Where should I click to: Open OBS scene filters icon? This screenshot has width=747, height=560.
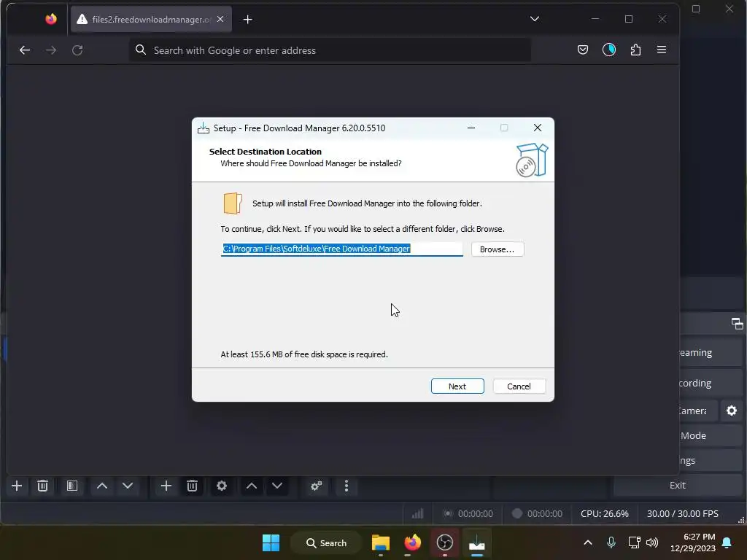tap(72, 486)
